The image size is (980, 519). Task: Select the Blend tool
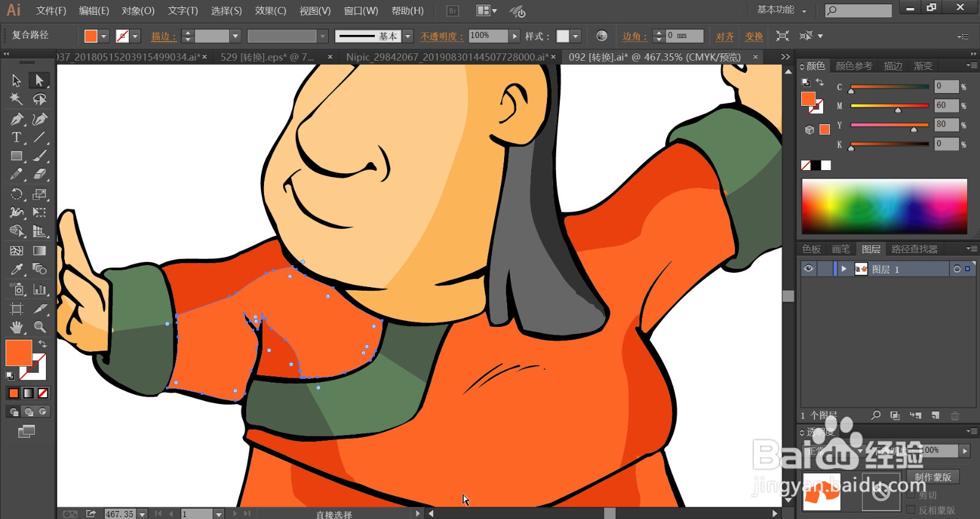(39, 269)
